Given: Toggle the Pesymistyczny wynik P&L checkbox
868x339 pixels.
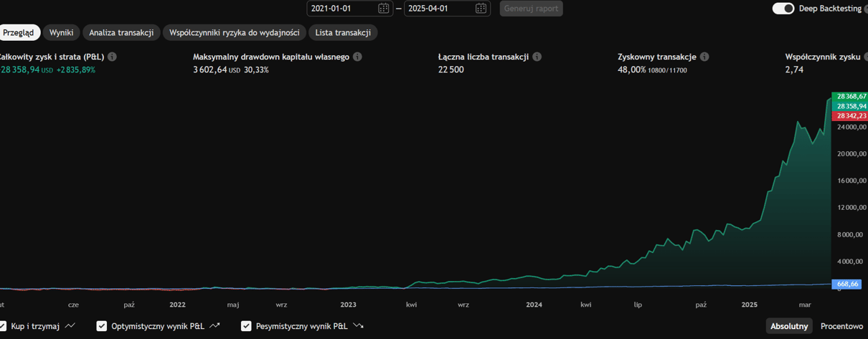Looking at the screenshot, I should [246, 326].
